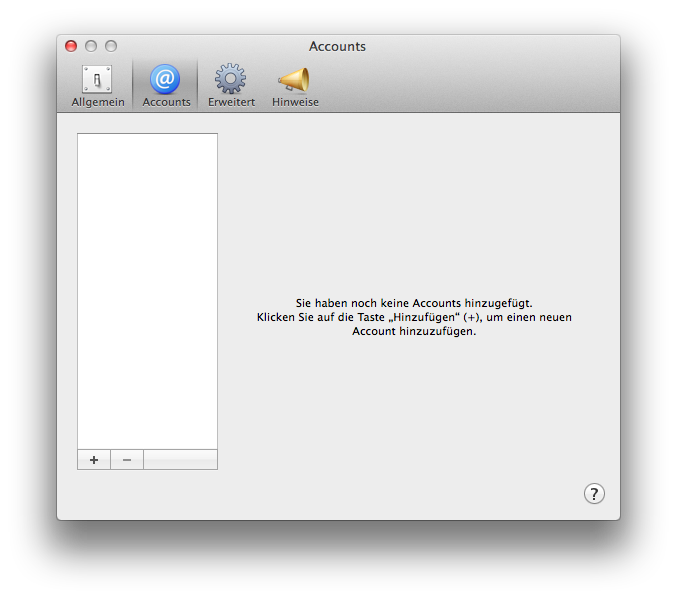Zoom the window using green button
The width and height of the screenshot is (677, 599).
111,46
